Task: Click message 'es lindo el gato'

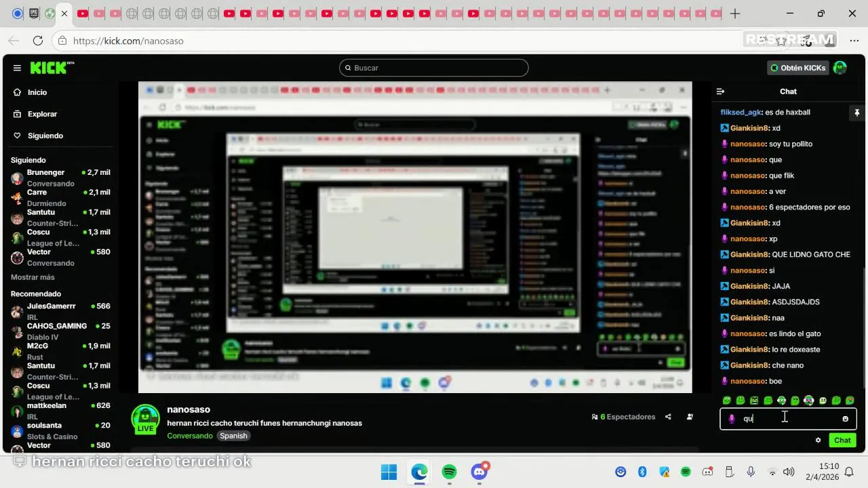Action: [x=795, y=334]
